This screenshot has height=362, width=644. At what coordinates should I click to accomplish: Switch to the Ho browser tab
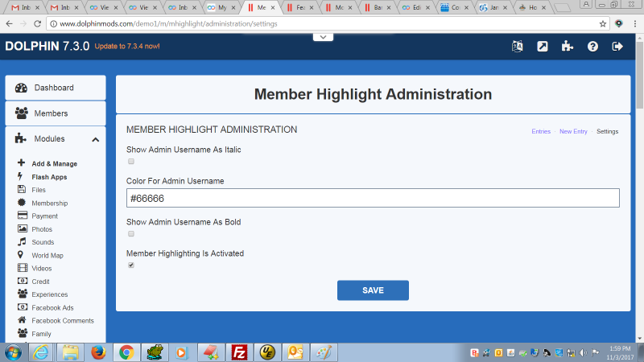point(533,7)
